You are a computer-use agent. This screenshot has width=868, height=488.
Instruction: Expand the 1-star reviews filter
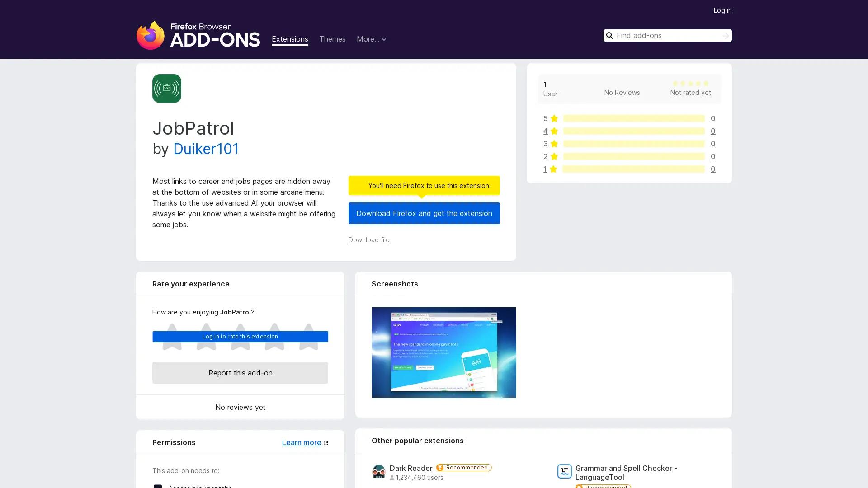(545, 169)
